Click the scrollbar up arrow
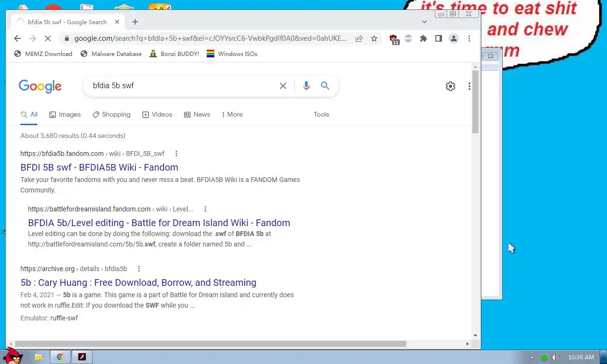Image resolution: width=607 pixels, height=364 pixels. tap(475, 67)
